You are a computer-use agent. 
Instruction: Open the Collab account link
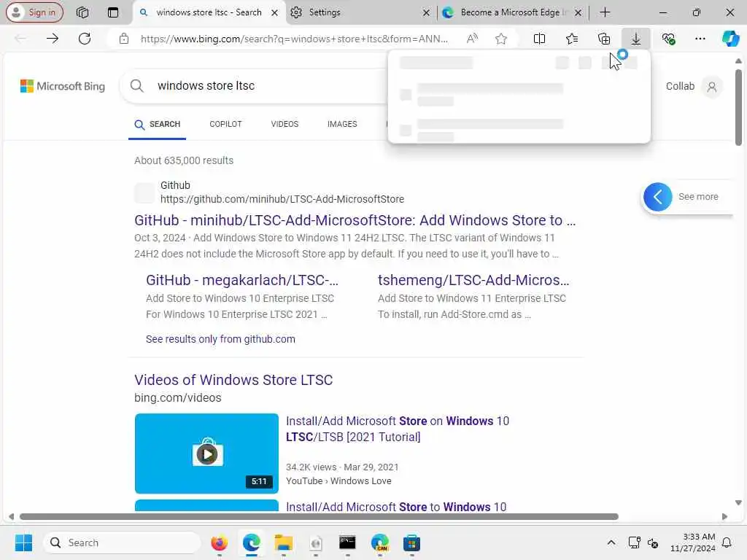point(680,86)
